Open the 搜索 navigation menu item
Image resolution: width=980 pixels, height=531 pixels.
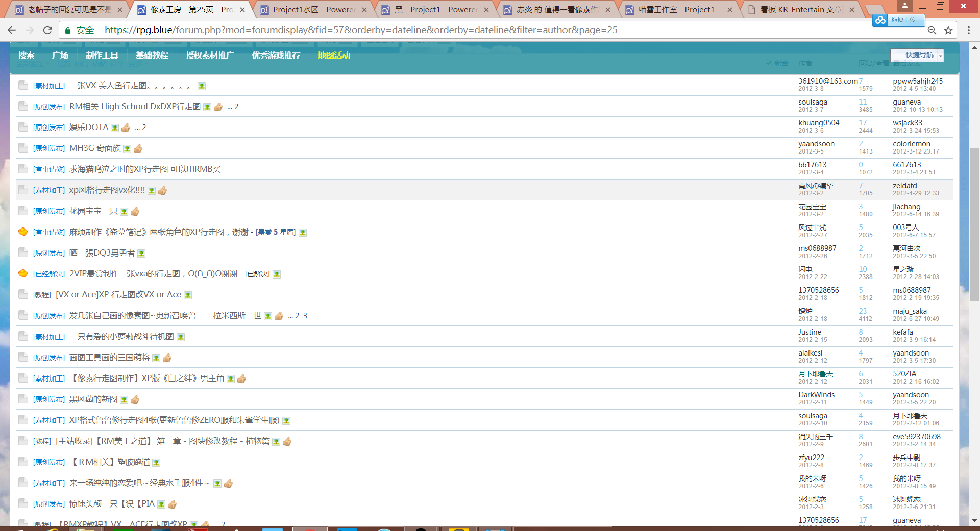27,55
